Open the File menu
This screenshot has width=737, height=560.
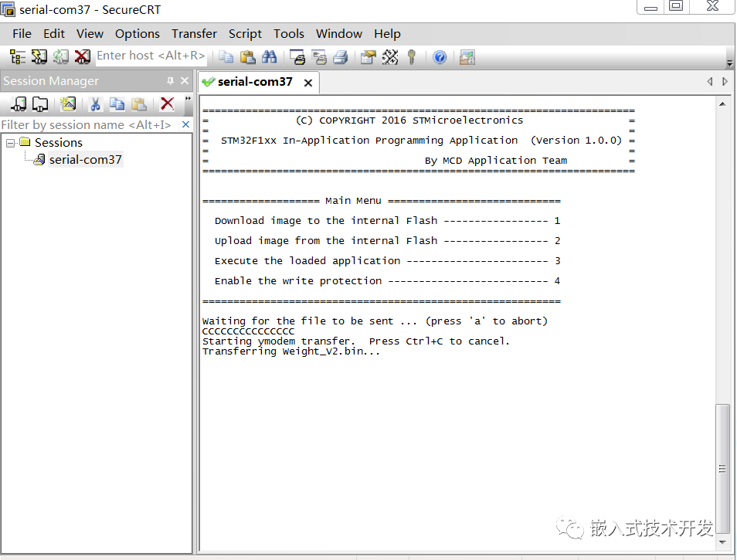[22, 34]
